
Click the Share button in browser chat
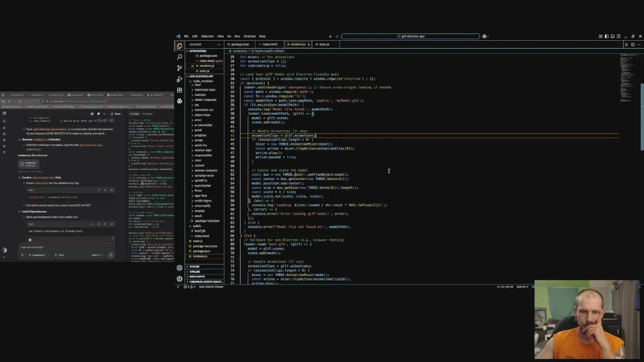click(x=117, y=114)
